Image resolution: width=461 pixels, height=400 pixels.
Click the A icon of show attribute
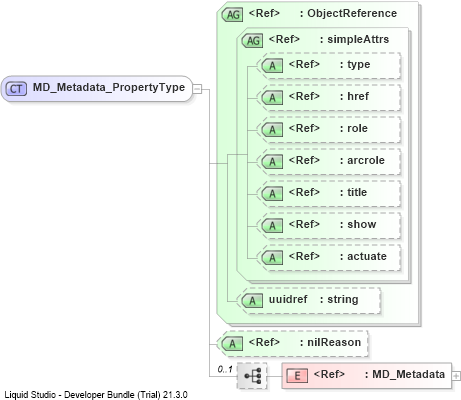tap(272, 226)
